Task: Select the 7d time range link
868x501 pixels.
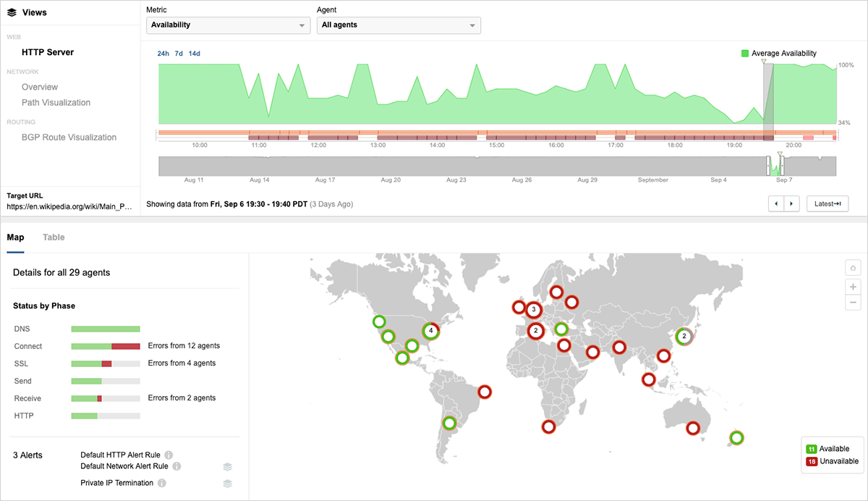Action: pyautogui.click(x=179, y=54)
